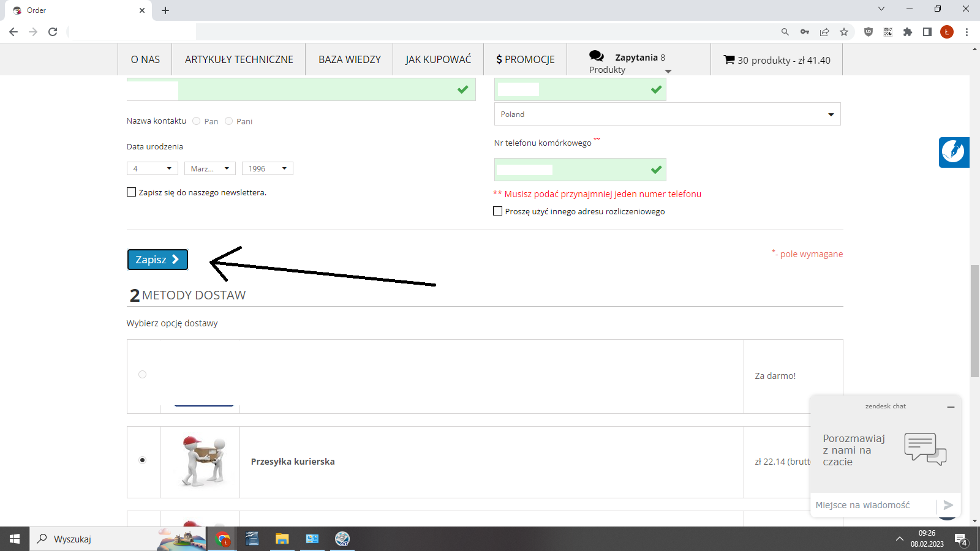
Task: Click the page vertical scrollbar thumb
Action: pos(974,321)
